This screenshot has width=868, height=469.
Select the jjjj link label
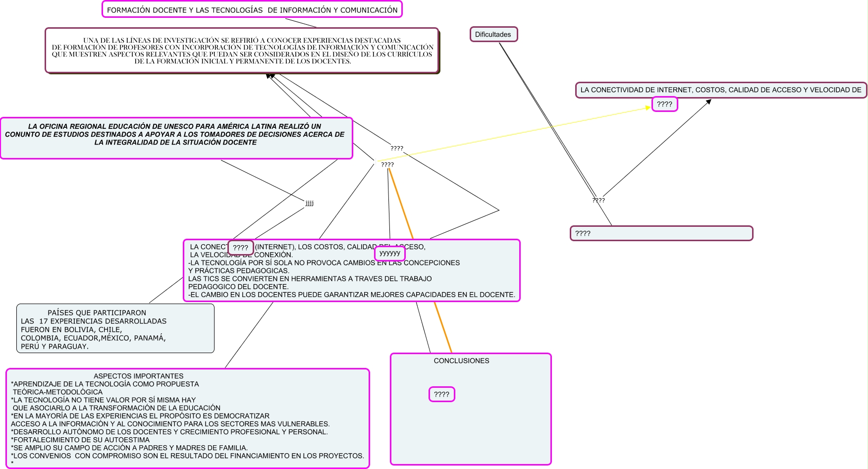coord(310,203)
